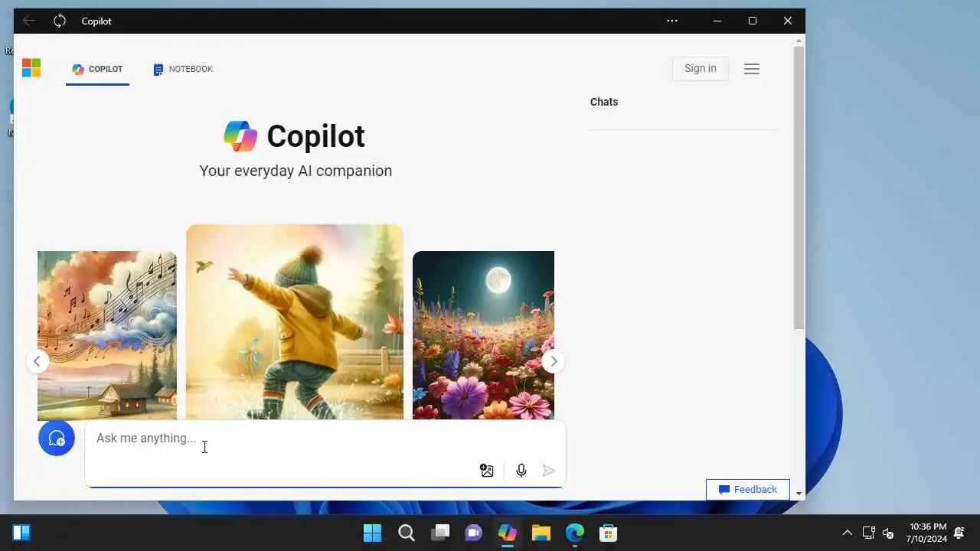Open Microsoft Store from taskbar
980x551 pixels.
coord(609,533)
